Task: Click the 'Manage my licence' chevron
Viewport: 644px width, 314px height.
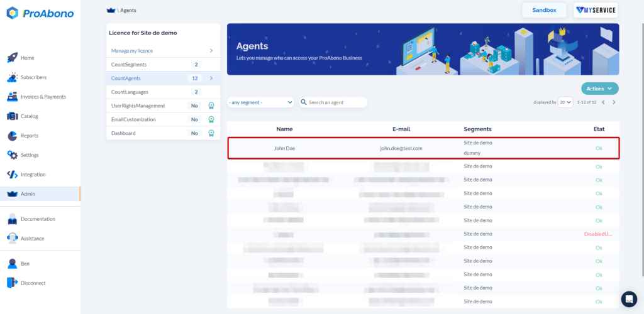Action: coord(211,51)
